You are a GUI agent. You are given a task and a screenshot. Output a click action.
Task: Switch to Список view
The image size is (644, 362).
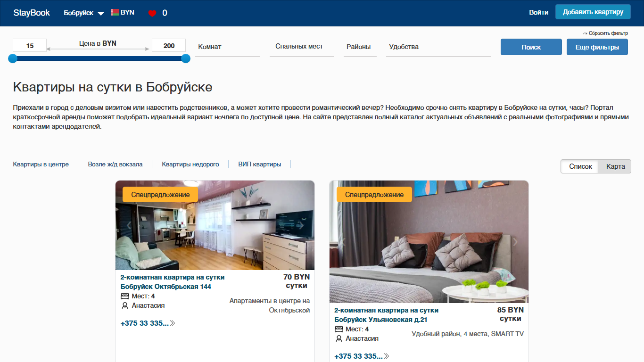pos(580,166)
